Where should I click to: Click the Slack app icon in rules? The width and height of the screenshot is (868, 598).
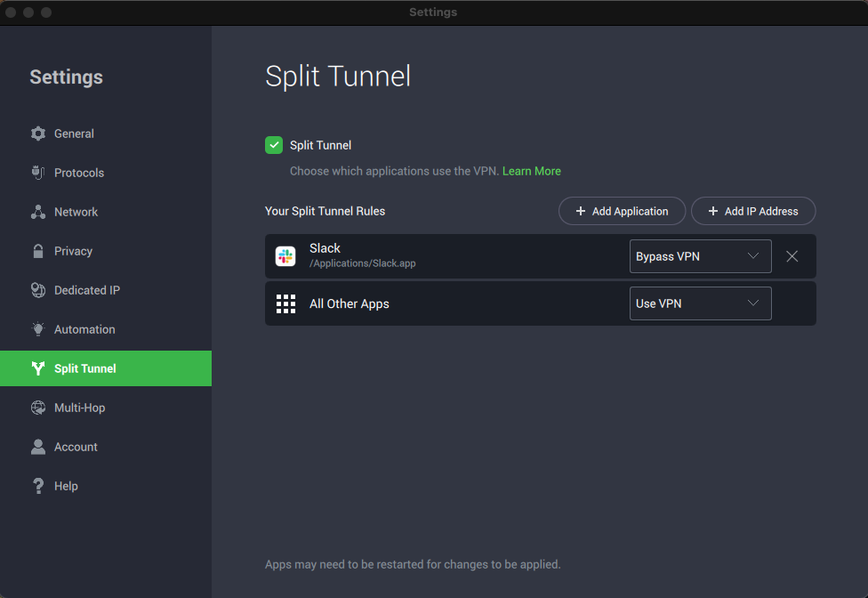[x=285, y=256]
